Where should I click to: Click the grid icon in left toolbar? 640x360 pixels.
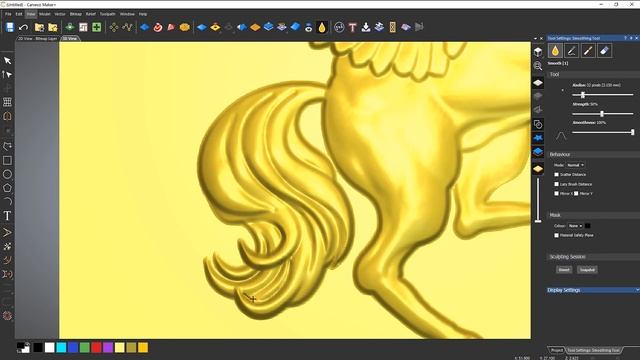[7, 102]
